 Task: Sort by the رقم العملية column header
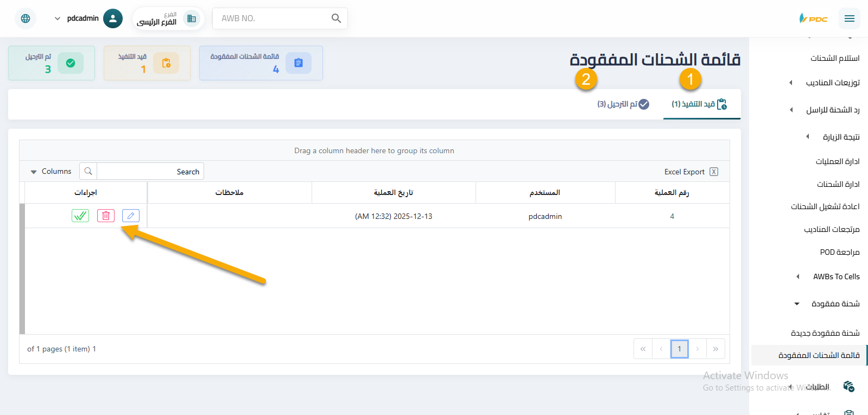coord(672,193)
